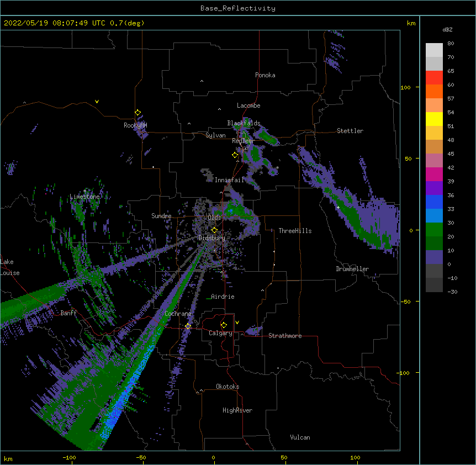
Task: Click the Okotoks city label
Action: pos(228,387)
